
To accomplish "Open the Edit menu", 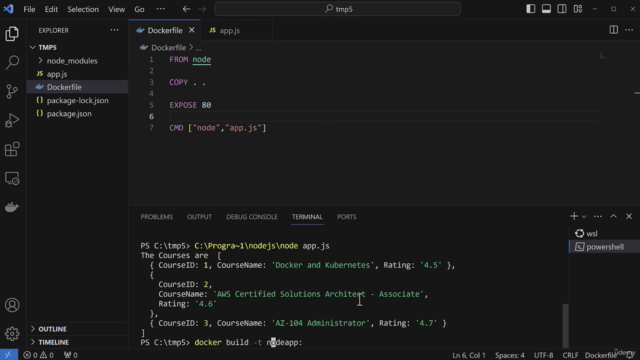I will coord(51,9).
